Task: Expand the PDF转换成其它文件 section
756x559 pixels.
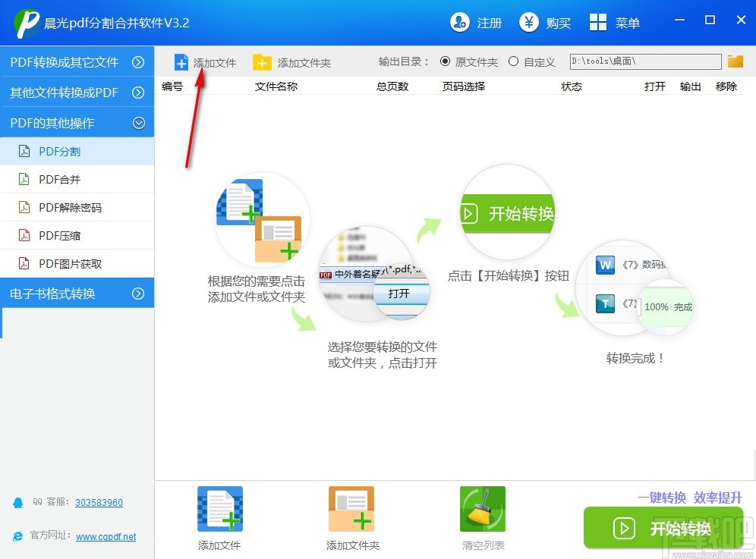Action: coord(65,63)
